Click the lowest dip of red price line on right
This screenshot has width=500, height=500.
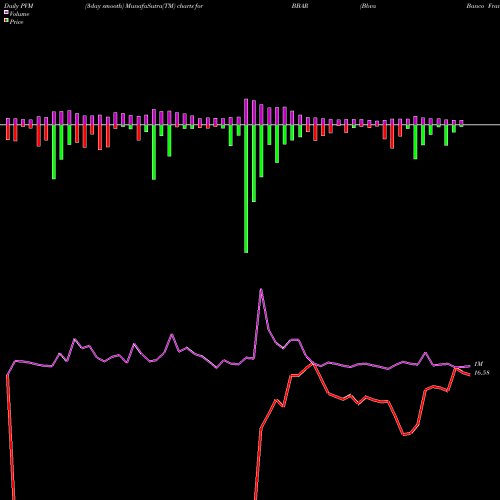[x=404, y=435]
